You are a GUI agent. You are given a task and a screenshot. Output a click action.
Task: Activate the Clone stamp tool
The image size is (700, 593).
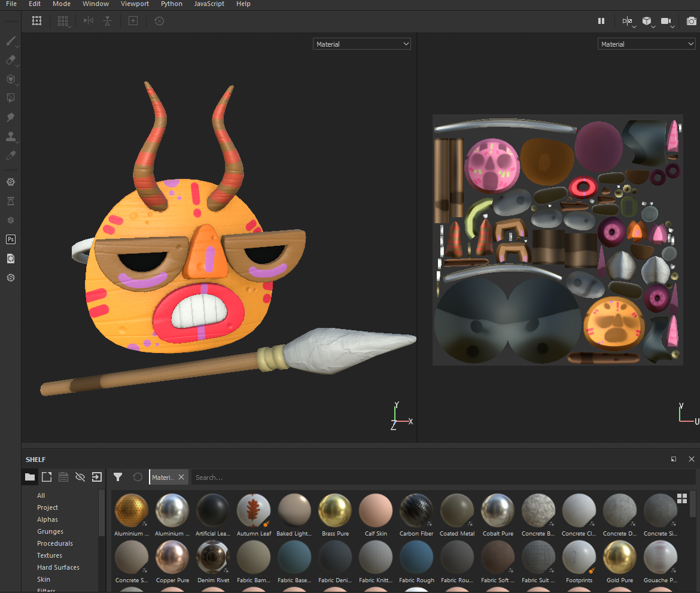10,136
